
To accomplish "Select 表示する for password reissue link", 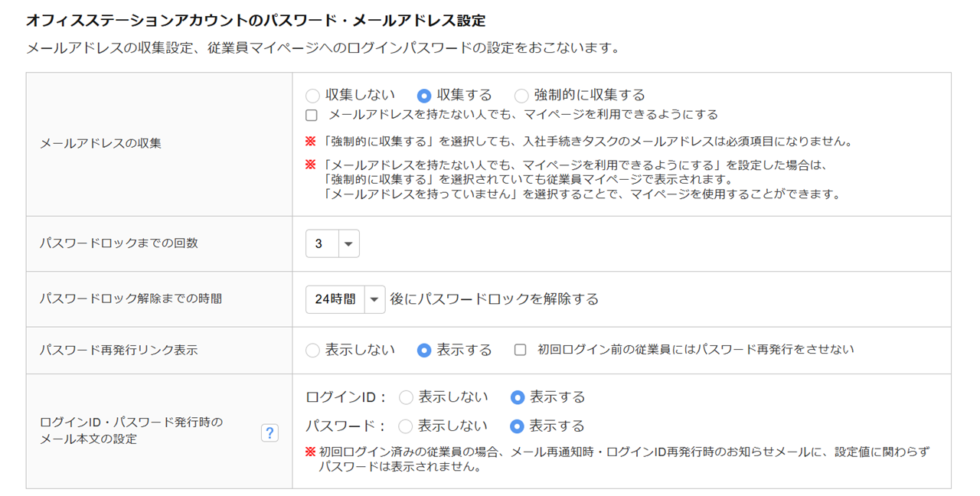I will coord(424,351).
